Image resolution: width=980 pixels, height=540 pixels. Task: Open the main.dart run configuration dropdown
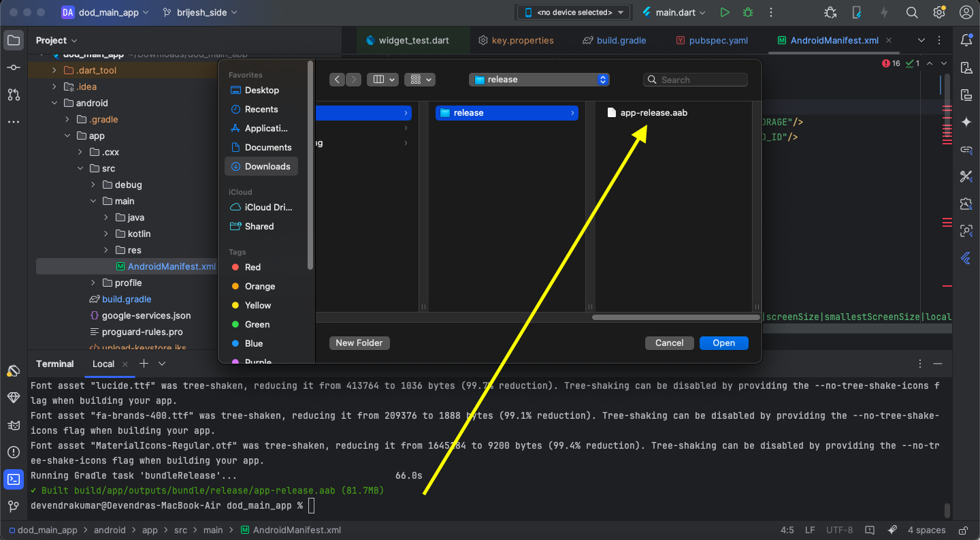[674, 12]
